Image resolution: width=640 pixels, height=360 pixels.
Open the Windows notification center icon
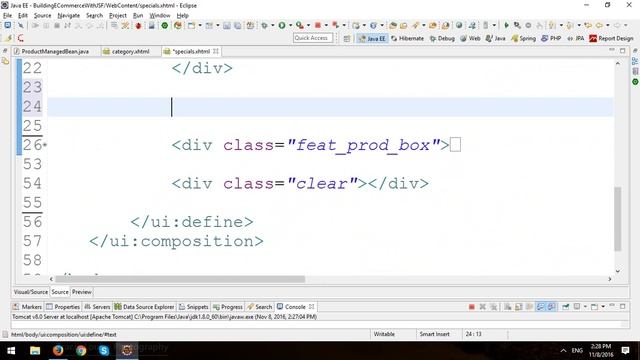pos(625,350)
